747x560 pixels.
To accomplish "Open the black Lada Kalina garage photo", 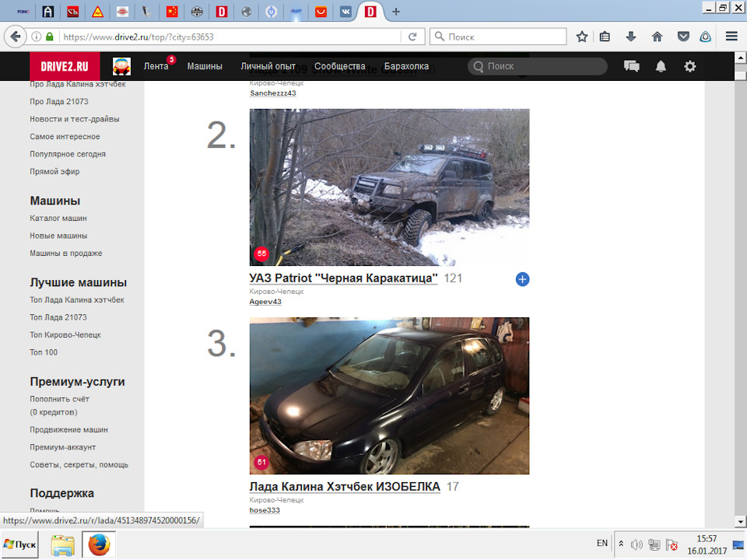I will point(389,396).
